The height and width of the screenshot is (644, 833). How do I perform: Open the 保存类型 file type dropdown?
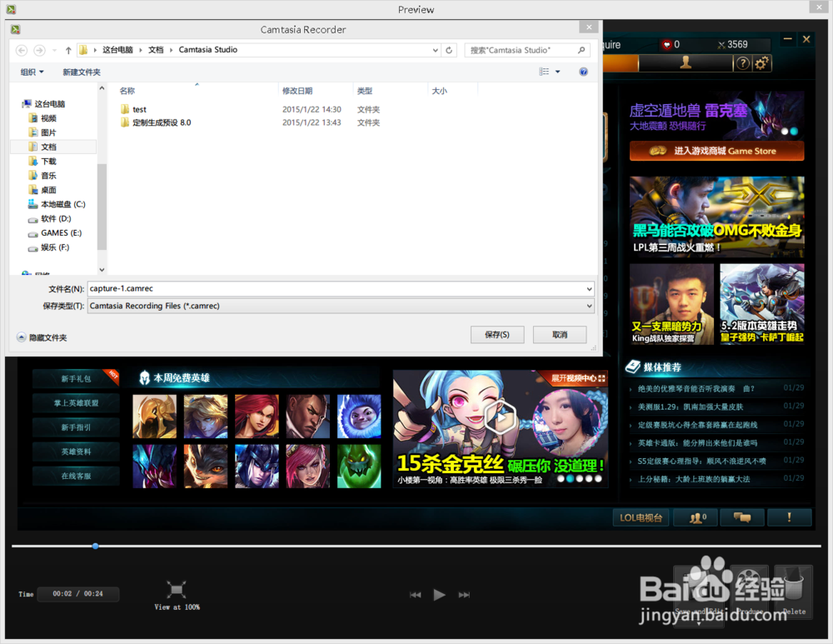point(589,306)
